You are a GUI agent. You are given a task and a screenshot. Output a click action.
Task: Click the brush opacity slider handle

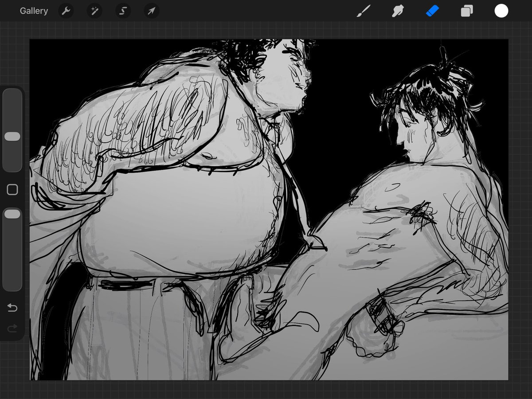(12, 214)
